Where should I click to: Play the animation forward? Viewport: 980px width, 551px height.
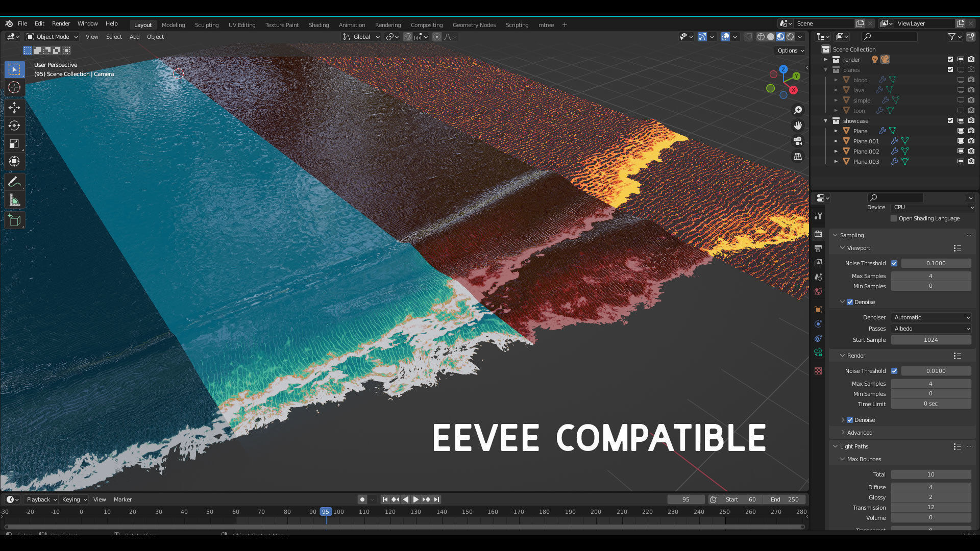416,499
